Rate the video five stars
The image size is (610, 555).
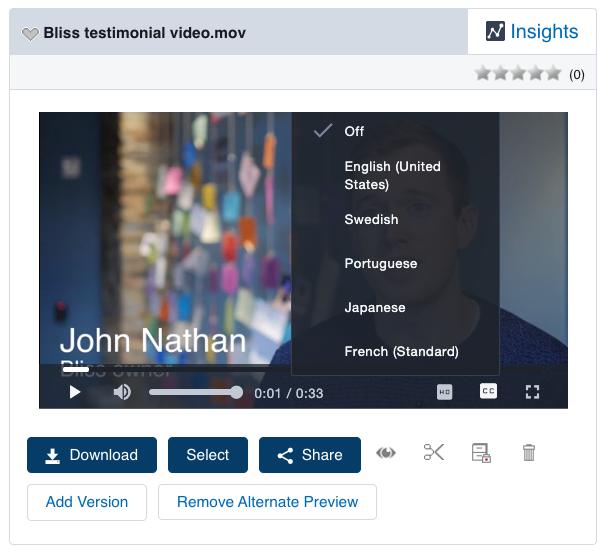coord(553,73)
